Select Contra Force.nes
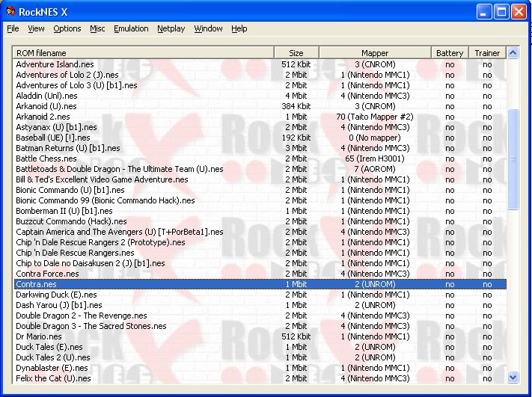The width and height of the screenshot is (532, 397). pyautogui.click(x=260, y=274)
